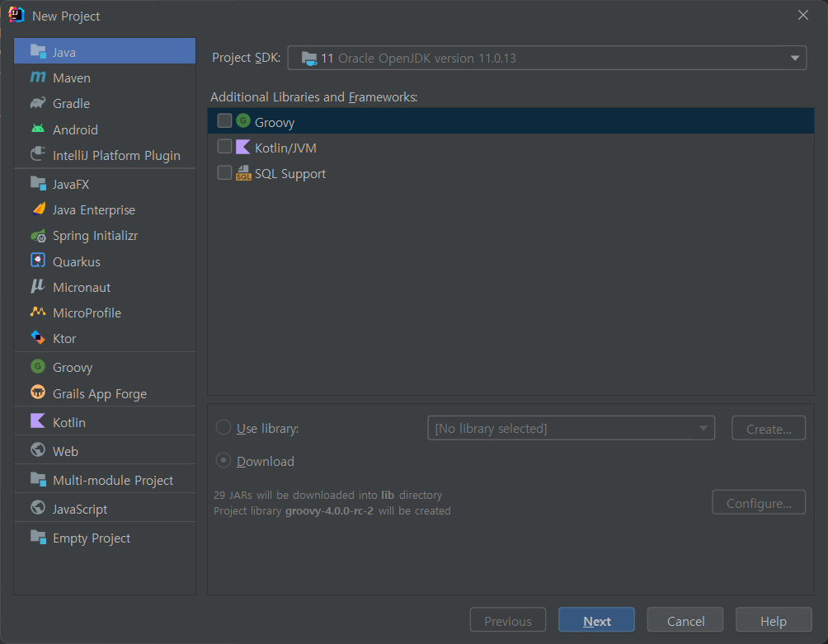Click the IntelliJ Platform Plugin label text
Viewport: 828px width, 644px height.
[117, 156]
